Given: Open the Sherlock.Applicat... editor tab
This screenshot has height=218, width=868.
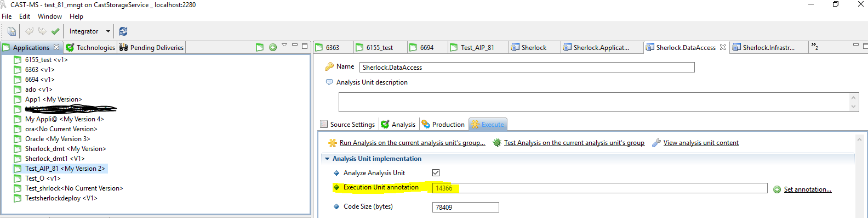Looking at the screenshot, I should tap(601, 48).
